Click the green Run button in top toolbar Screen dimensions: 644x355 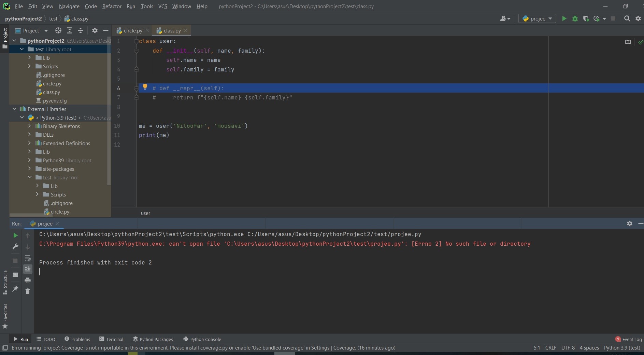[564, 19]
